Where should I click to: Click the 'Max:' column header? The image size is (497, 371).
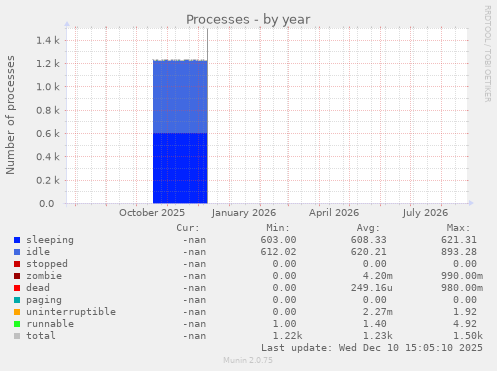point(458,228)
